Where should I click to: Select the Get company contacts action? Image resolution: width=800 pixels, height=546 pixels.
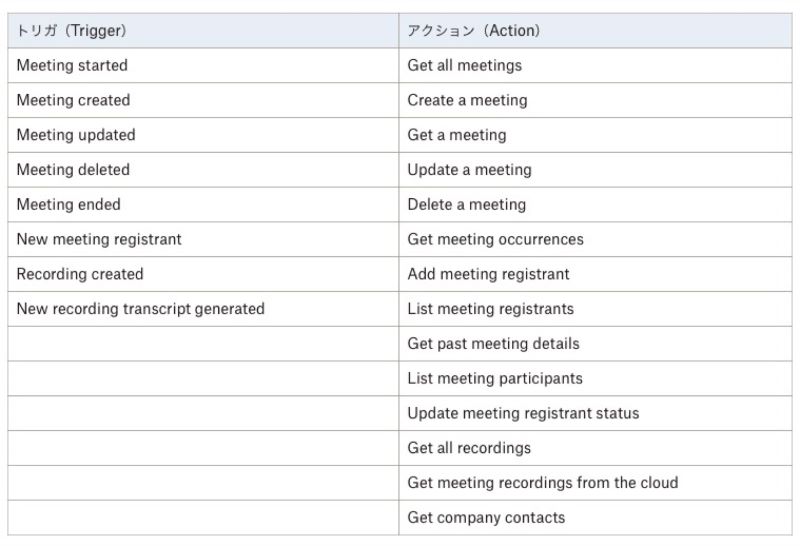click(595, 517)
